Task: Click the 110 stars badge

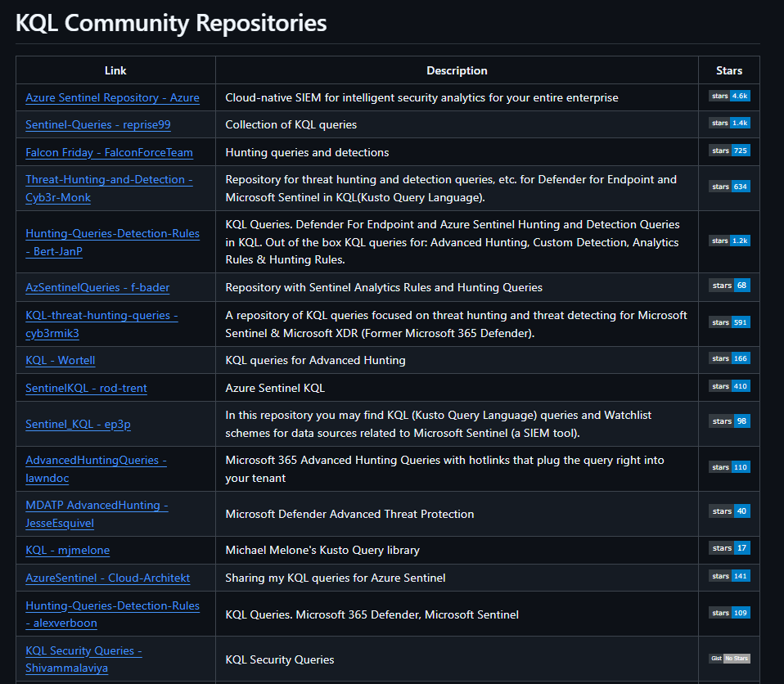Action: (x=729, y=467)
